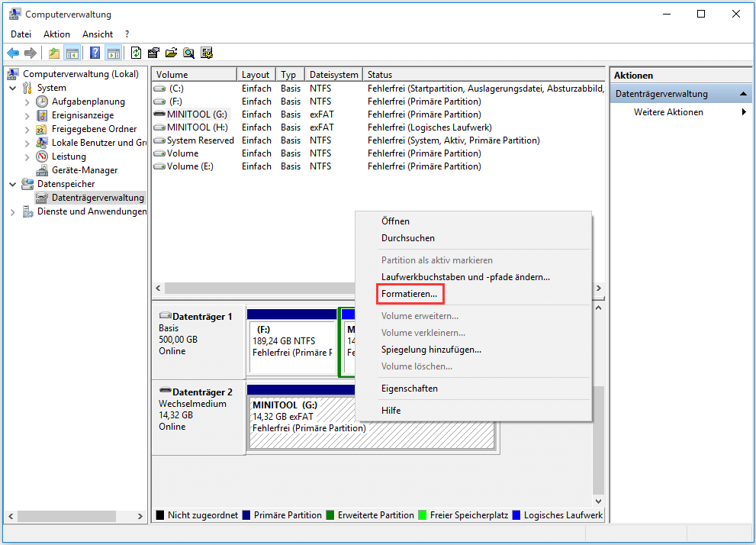Screen dimensions: 756x545
Task: Click the Datenträger 1 disk icon
Action: point(166,315)
